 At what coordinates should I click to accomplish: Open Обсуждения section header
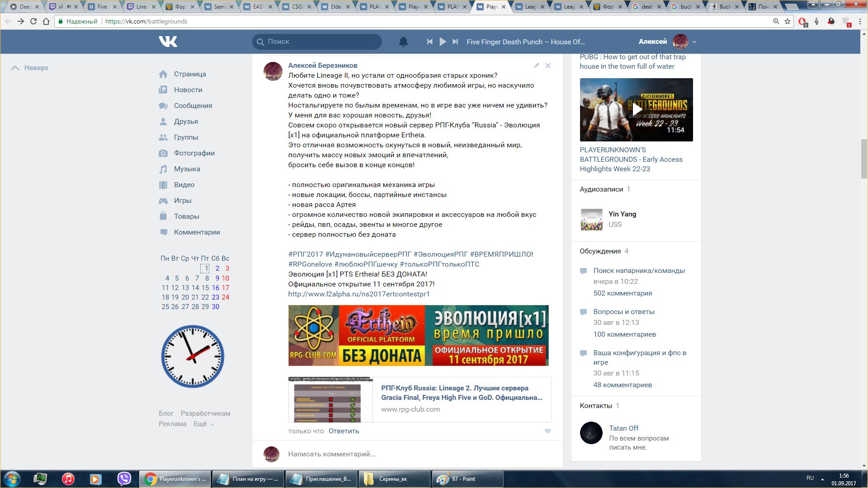(x=600, y=251)
